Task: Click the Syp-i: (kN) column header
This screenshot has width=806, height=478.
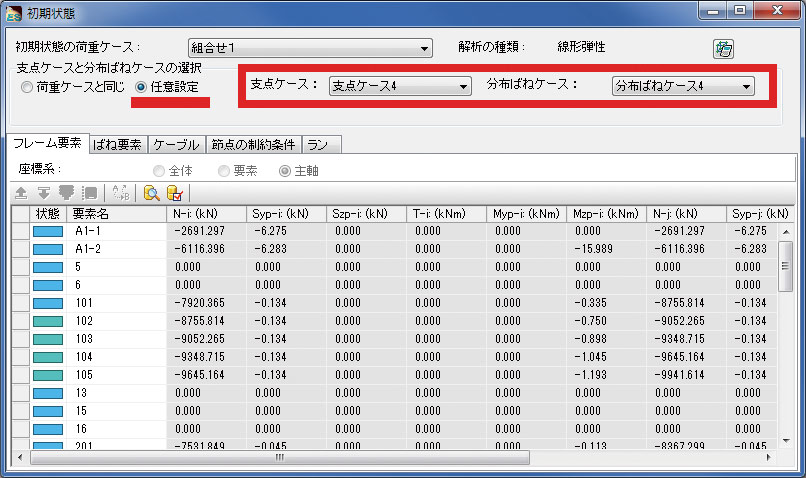Action: pyautogui.click(x=286, y=214)
